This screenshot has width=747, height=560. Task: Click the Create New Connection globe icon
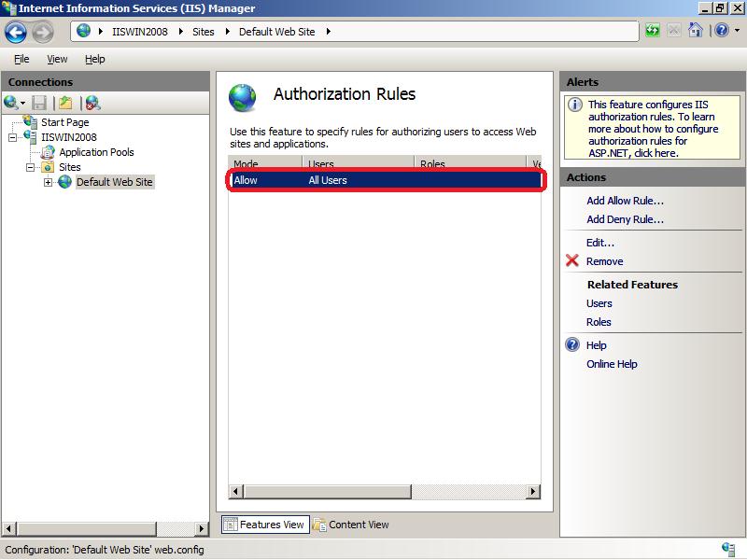click(11, 103)
